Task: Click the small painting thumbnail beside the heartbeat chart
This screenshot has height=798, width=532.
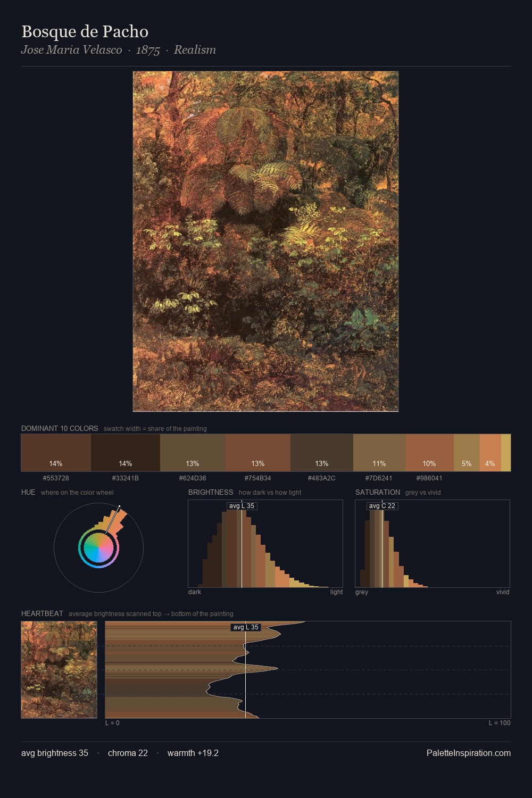Action: pyautogui.click(x=59, y=670)
